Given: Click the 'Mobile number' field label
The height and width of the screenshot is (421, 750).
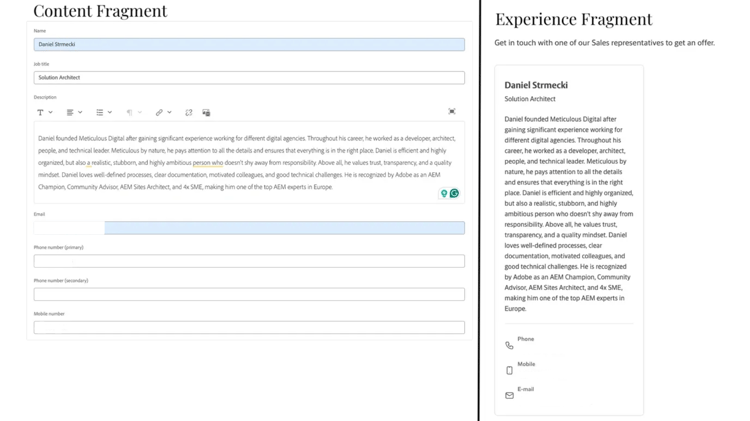Looking at the screenshot, I should (x=49, y=314).
